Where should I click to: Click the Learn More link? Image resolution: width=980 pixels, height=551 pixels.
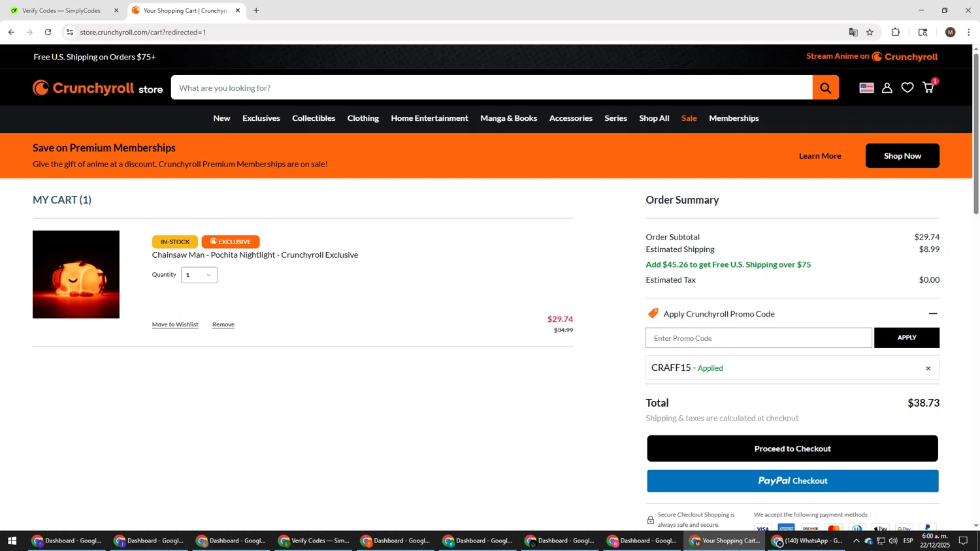[820, 156]
